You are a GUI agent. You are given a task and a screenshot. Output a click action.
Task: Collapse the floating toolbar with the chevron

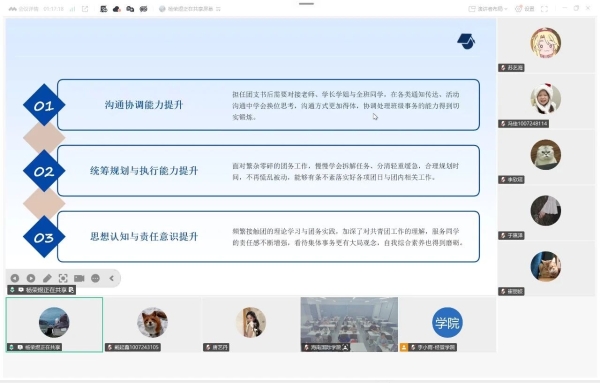[111, 278]
